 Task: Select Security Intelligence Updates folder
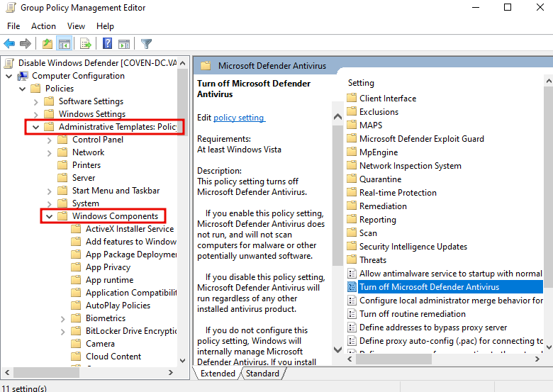(x=413, y=247)
